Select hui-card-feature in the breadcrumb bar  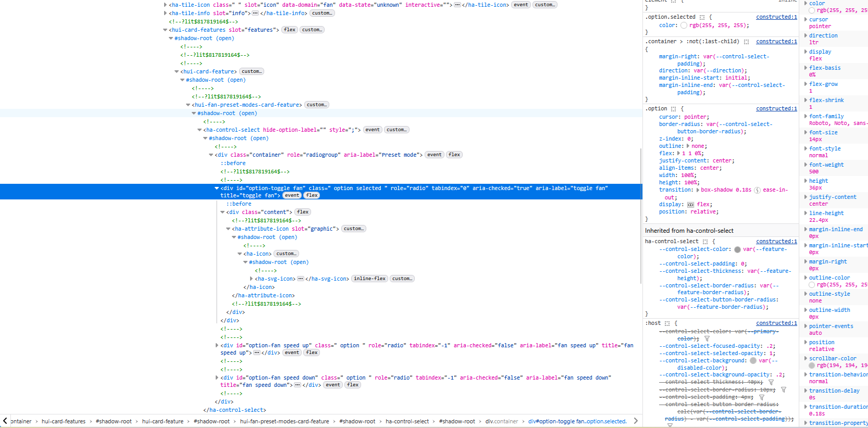pos(163,421)
